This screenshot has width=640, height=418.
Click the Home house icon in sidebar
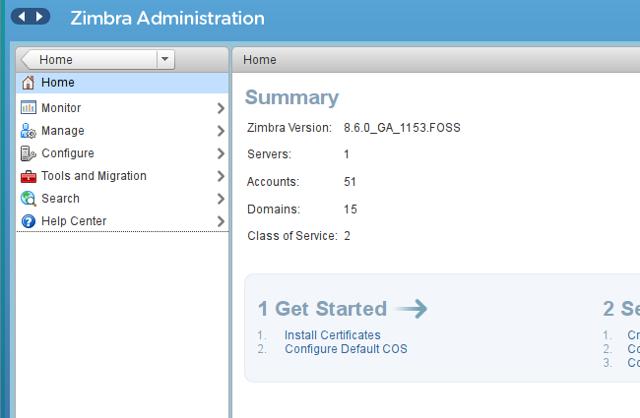coord(28,83)
